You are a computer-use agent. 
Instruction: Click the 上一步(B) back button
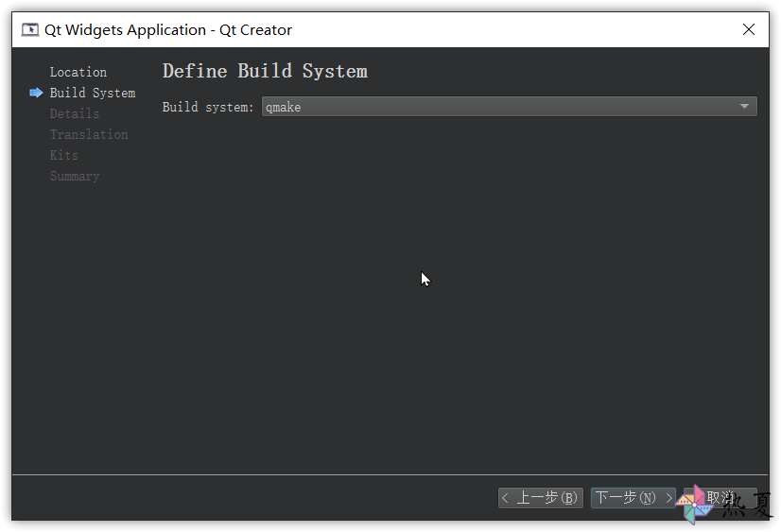(541, 498)
